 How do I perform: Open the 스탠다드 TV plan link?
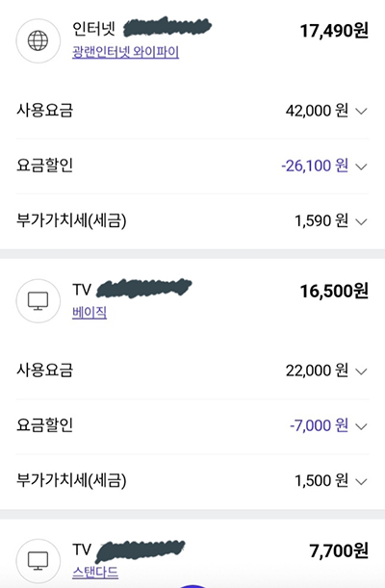95,573
